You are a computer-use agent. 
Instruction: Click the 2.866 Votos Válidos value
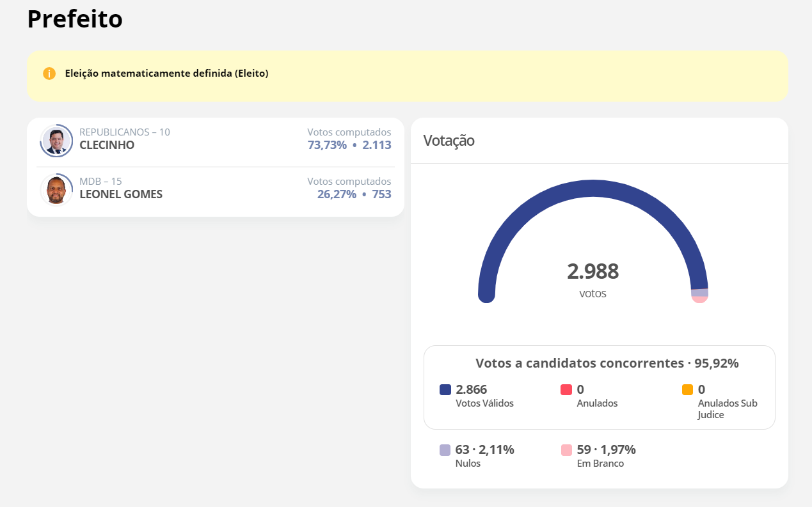coord(472,389)
